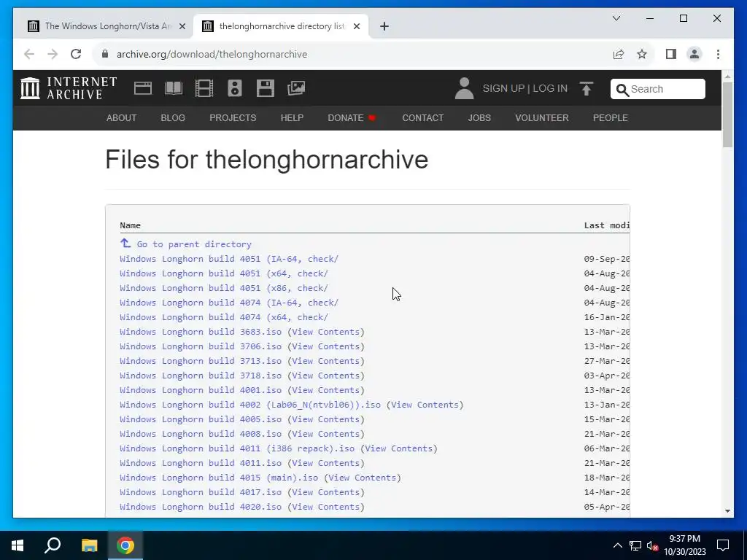Open the ABOUT menu item
747x560 pixels.
(122, 118)
